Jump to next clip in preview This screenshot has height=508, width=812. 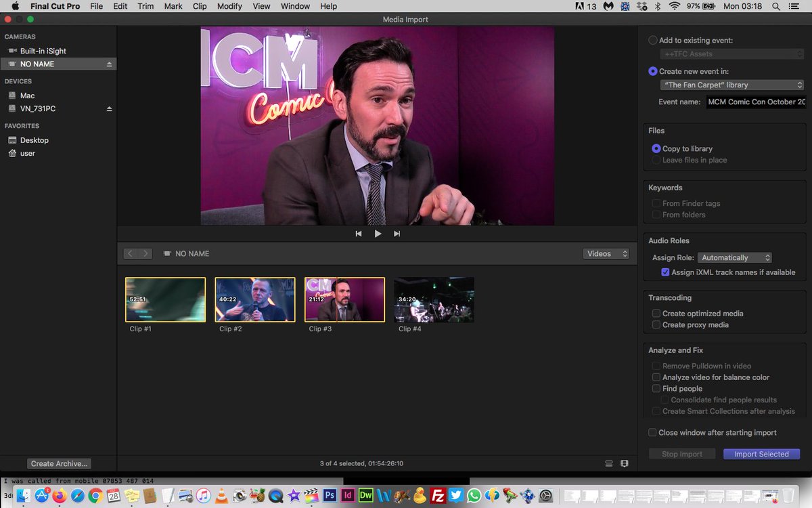pyautogui.click(x=397, y=234)
